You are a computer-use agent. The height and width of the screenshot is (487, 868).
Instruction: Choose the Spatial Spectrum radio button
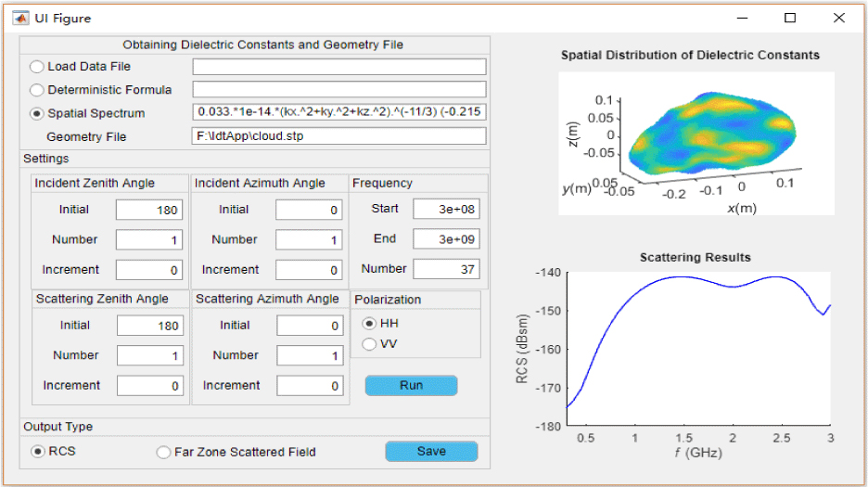(37, 113)
